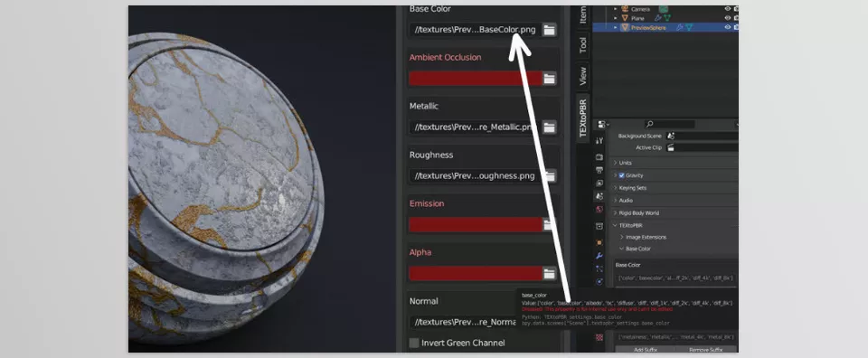The width and height of the screenshot is (868, 358).
Task: Open the Physics properties tab icon
Action: [599, 282]
